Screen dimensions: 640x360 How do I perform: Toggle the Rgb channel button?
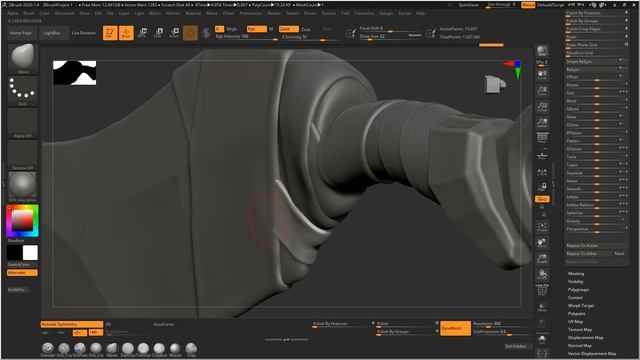pos(256,29)
